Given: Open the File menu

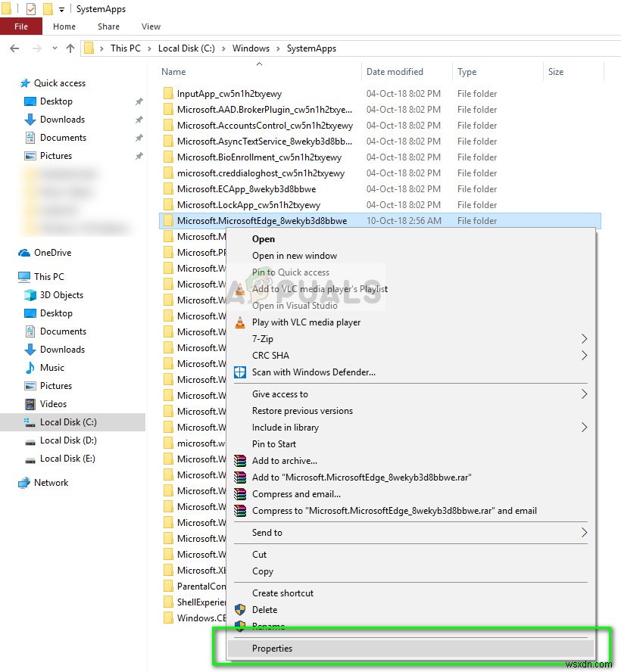Looking at the screenshot, I should 20,25.
